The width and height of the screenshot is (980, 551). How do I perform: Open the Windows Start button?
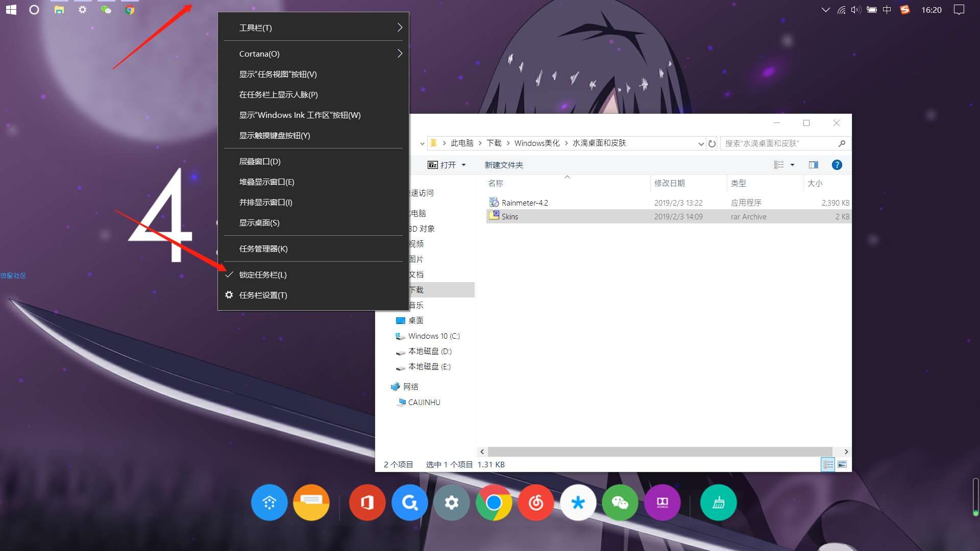pos(11,10)
